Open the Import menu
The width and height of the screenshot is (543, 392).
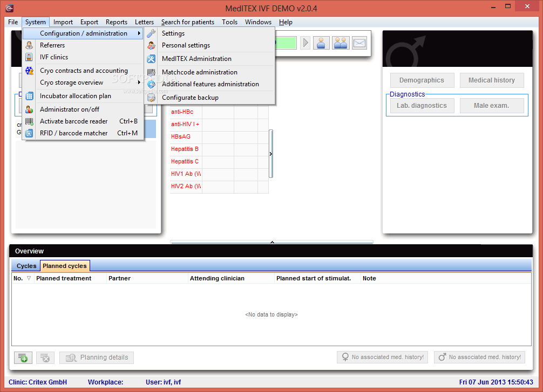coord(63,22)
